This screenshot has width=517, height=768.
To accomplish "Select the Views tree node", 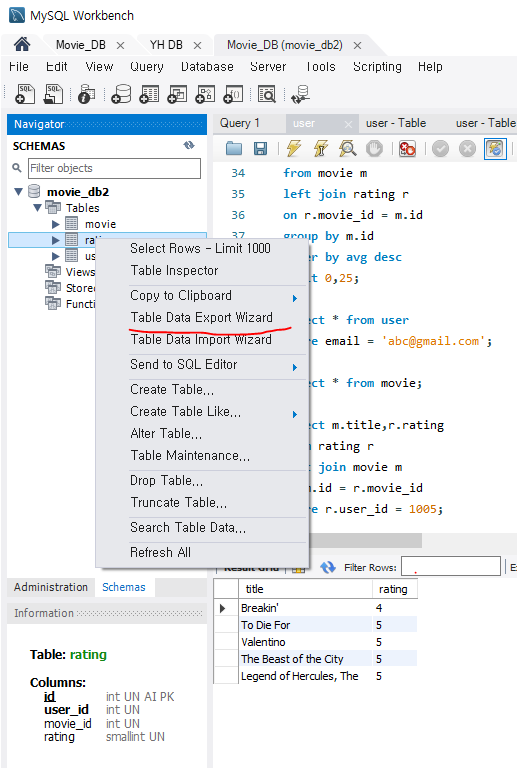I will (x=80, y=272).
